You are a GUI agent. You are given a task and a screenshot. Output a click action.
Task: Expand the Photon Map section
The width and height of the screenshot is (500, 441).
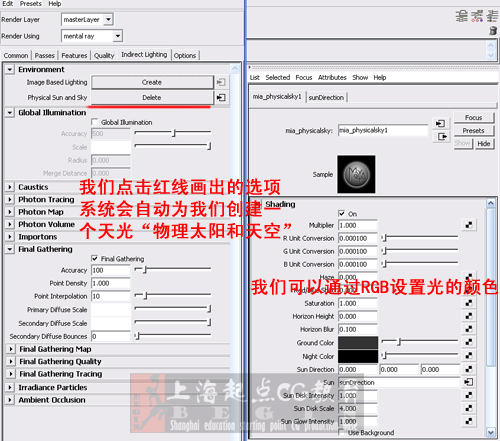(x=10, y=212)
